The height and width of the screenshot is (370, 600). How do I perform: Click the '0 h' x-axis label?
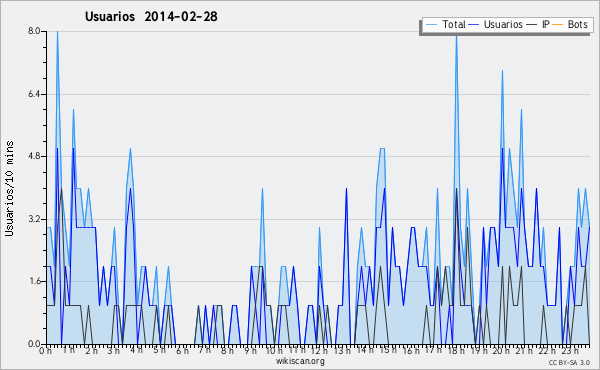click(45, 350)
